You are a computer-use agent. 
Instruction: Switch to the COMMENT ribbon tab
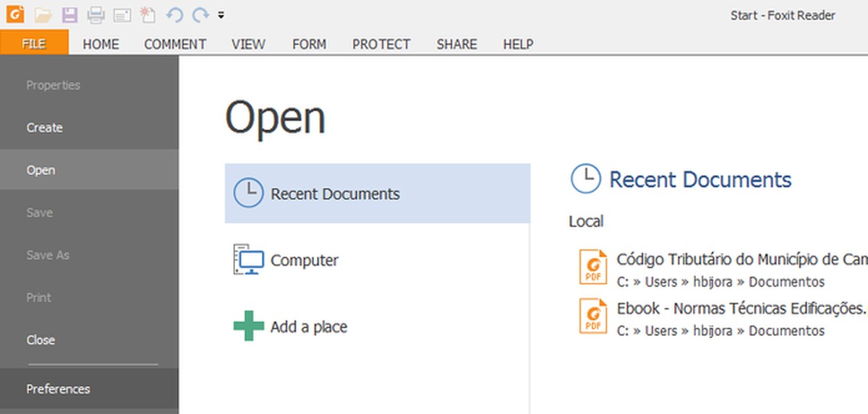[x=175, y=44]
